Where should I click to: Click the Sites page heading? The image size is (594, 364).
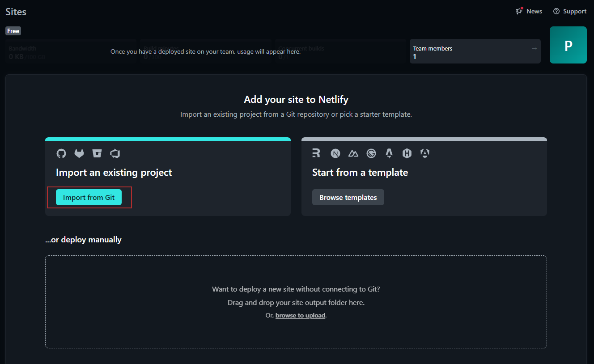pyautogui.click(x=16, y=12)
